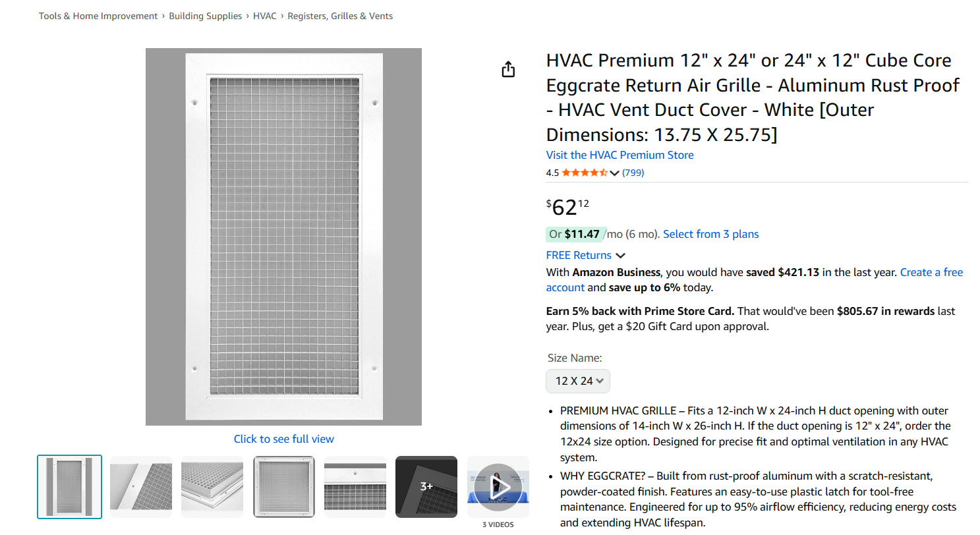
Task: Open the '3+' more images thumbnail
Action: 426,487
